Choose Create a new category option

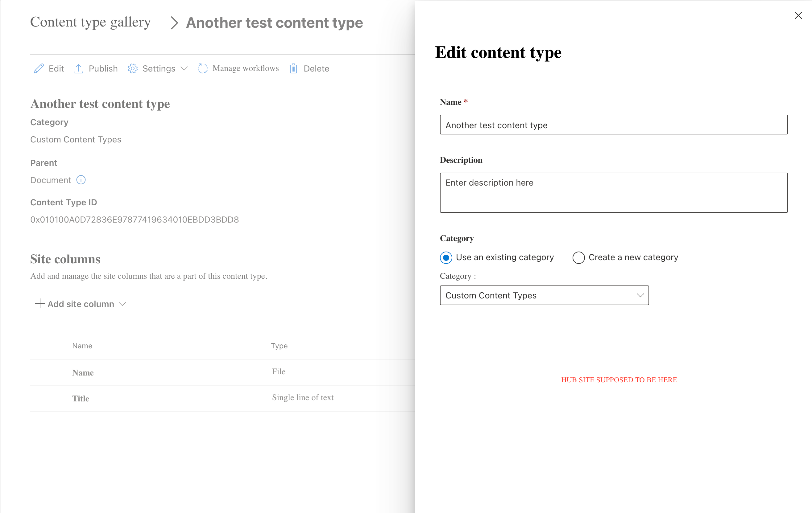point(578,257)
